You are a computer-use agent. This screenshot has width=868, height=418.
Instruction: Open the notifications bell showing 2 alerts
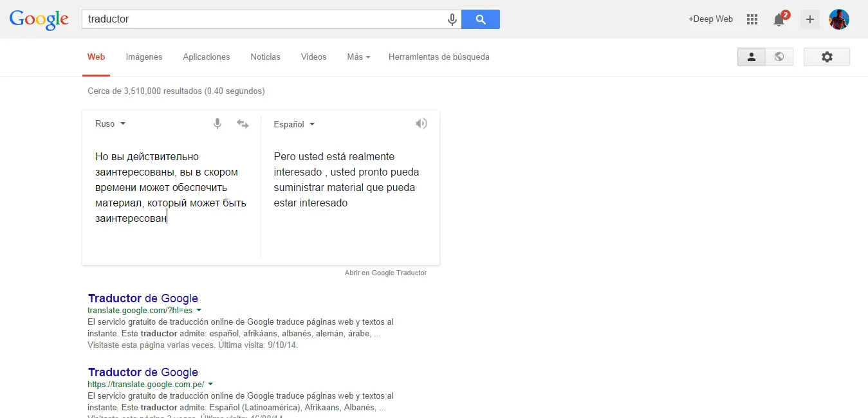(779, 19)
